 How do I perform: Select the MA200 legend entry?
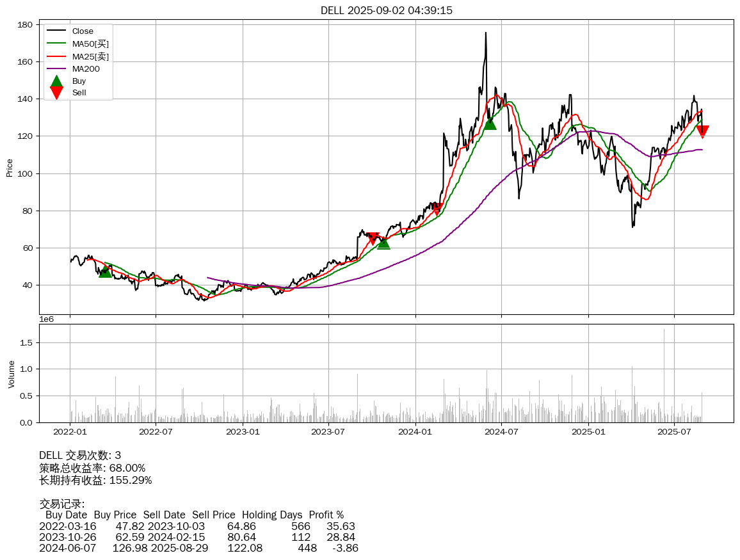[86, 68]
